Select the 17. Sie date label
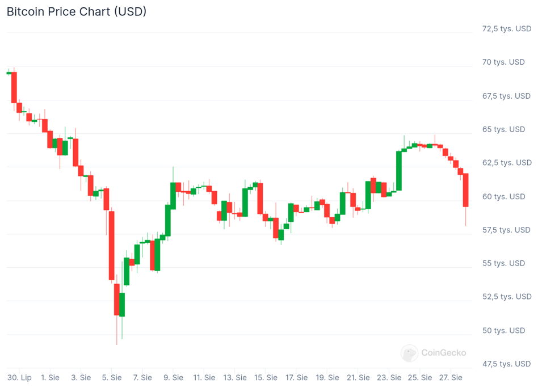This screenshot has width=538, height=392. pyautogui.click(x=297, y=377)
